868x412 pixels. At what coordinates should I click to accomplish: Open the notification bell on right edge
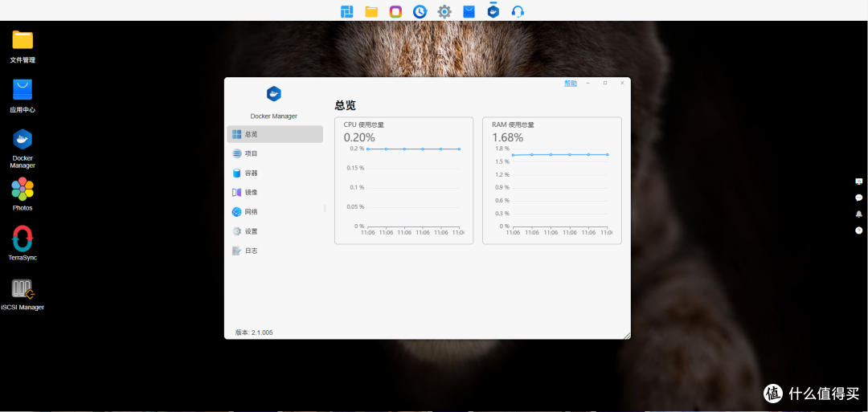(x=858, y=214)
